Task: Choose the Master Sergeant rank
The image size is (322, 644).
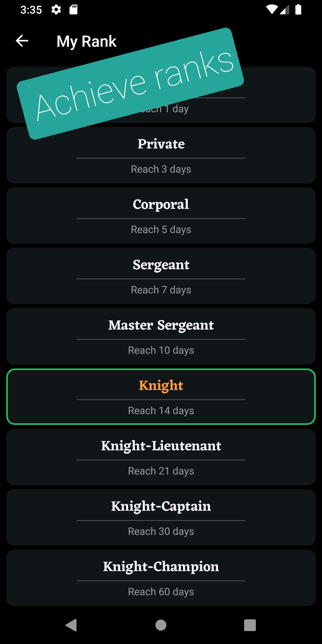Action: (x=161, y=336)
